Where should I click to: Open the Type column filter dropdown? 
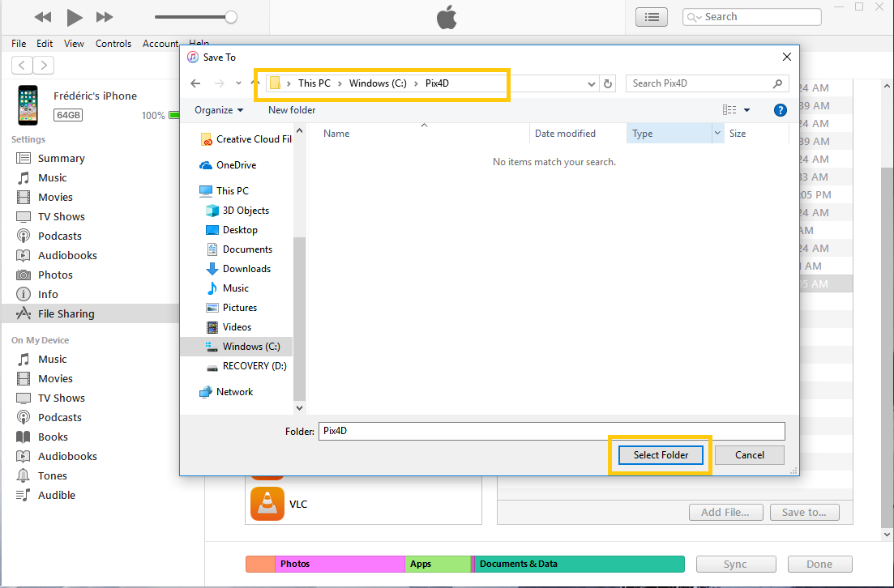pos(717,134)
